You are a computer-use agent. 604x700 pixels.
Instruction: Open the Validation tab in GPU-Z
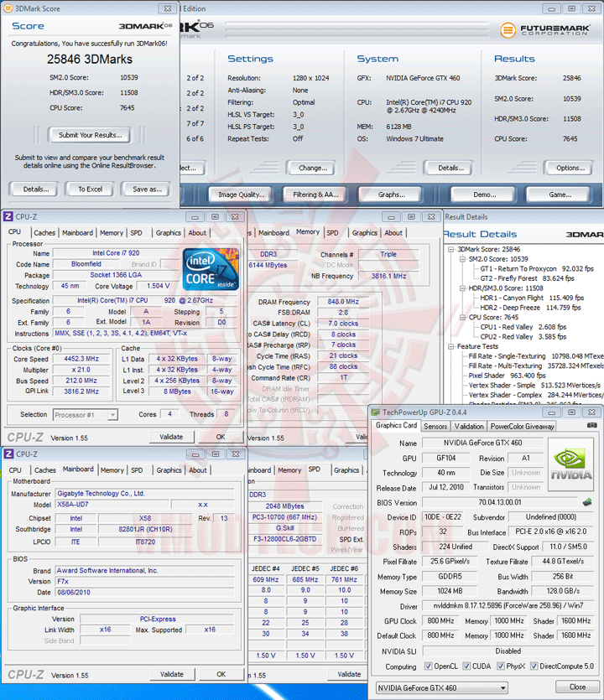[x=469, y=427]
